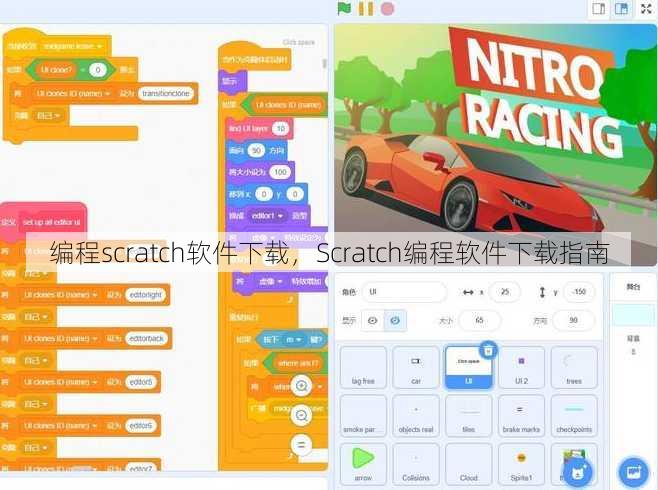Open UI clones ID dropdown beside transitionclone
This screenshot has height=490, width=658.
[73, 94]
